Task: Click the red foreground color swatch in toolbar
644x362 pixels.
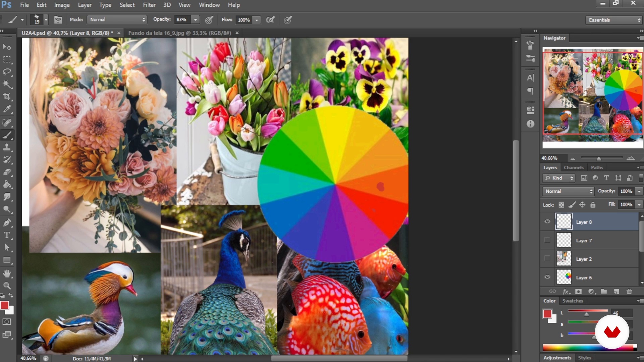Action: [5, 305]
